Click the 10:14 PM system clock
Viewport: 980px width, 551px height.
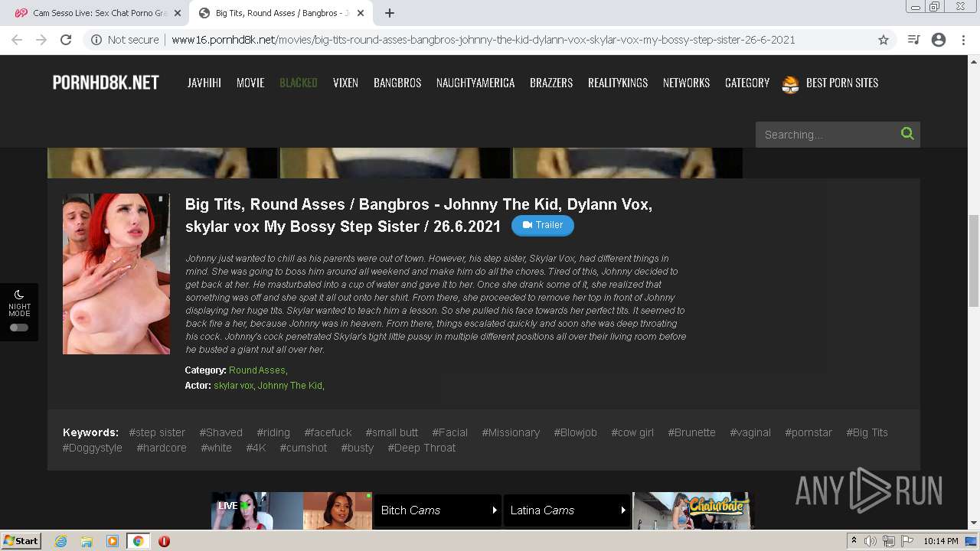[x=941, y=541]
